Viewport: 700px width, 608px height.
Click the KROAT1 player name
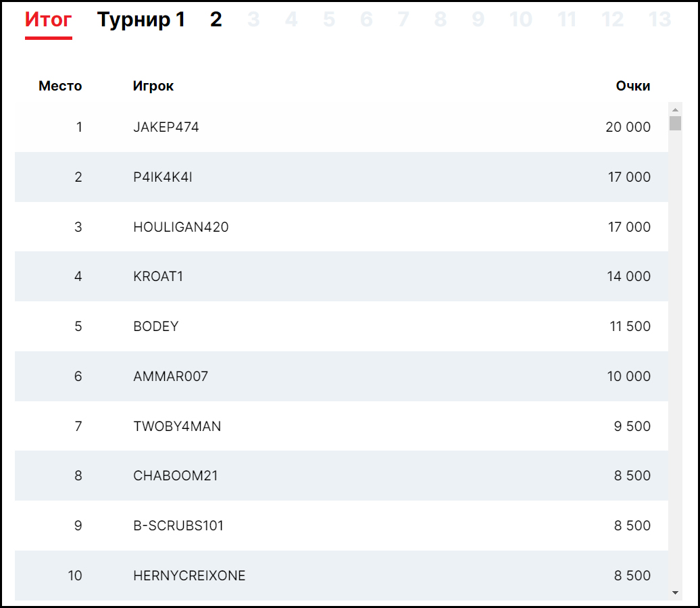tap(158, 276)
